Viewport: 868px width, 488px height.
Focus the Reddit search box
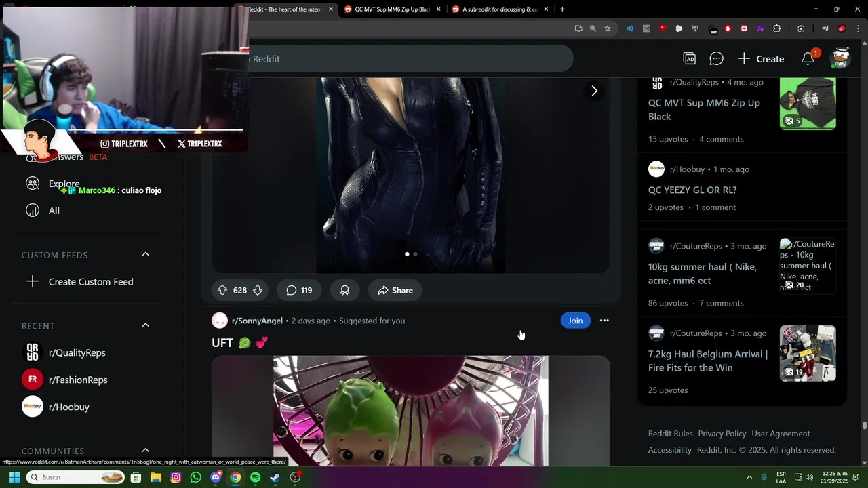tap(410, 59)
